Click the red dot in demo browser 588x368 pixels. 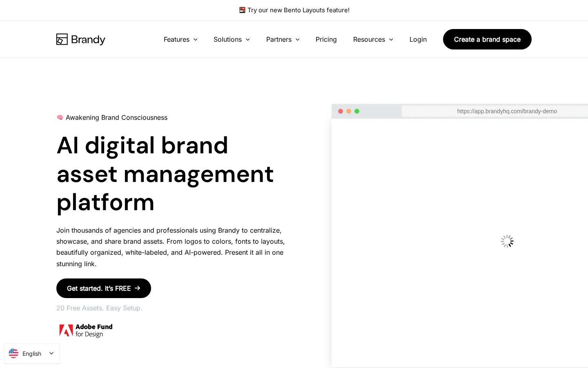point(341,111)
